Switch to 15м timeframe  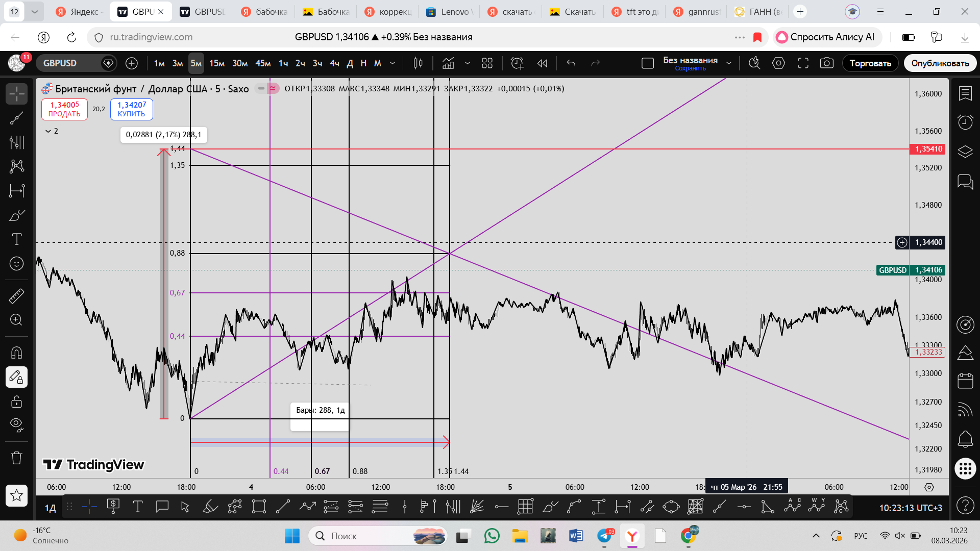point(216,63)
